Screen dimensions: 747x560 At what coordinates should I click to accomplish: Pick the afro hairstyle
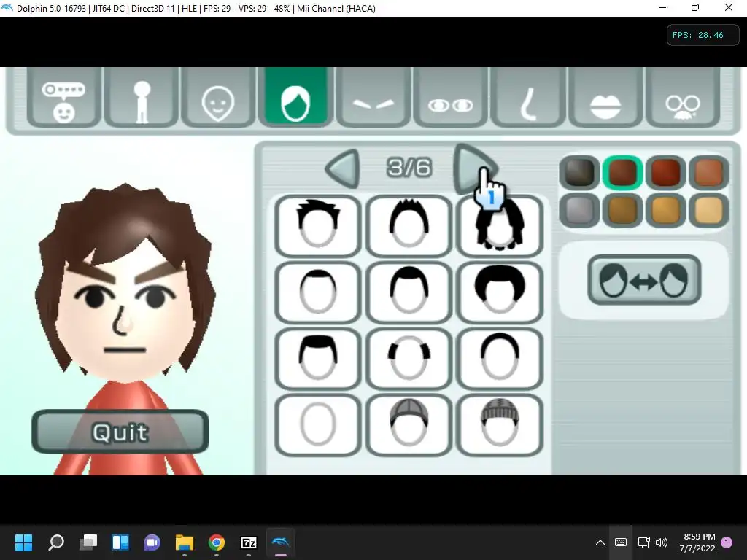499,292
